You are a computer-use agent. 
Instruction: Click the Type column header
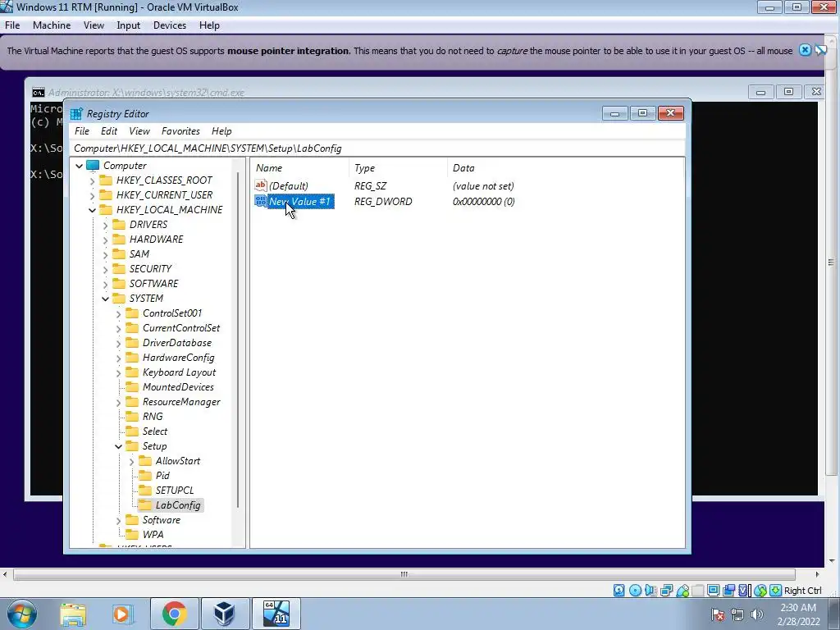point(398,167)
